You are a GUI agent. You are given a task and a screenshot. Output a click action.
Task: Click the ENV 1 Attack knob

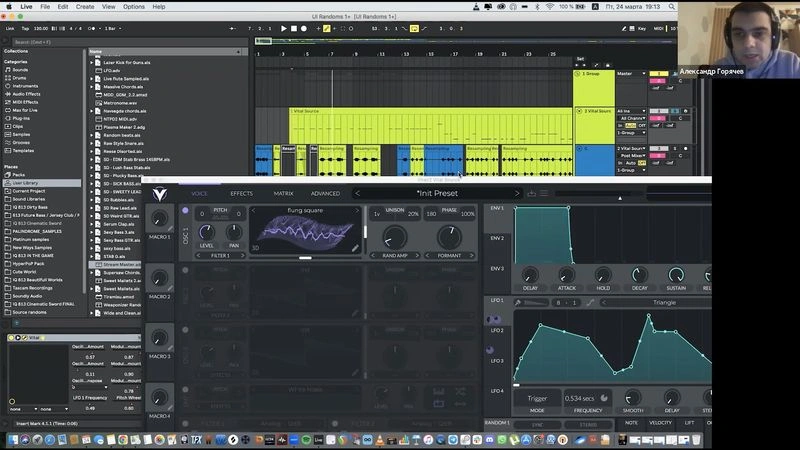pyautogui.click(x=566, y=275)
